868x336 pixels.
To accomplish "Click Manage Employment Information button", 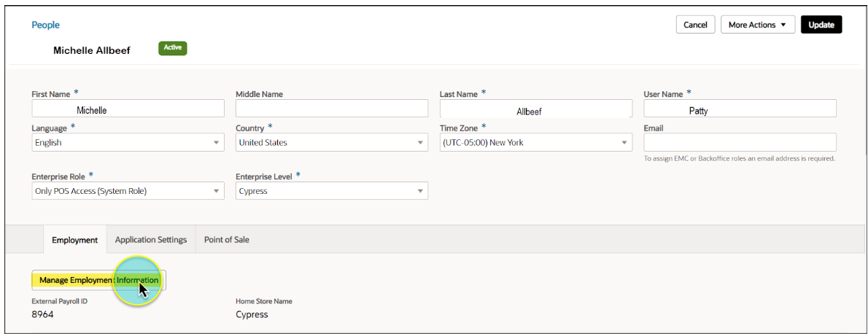I will (98, 281).
